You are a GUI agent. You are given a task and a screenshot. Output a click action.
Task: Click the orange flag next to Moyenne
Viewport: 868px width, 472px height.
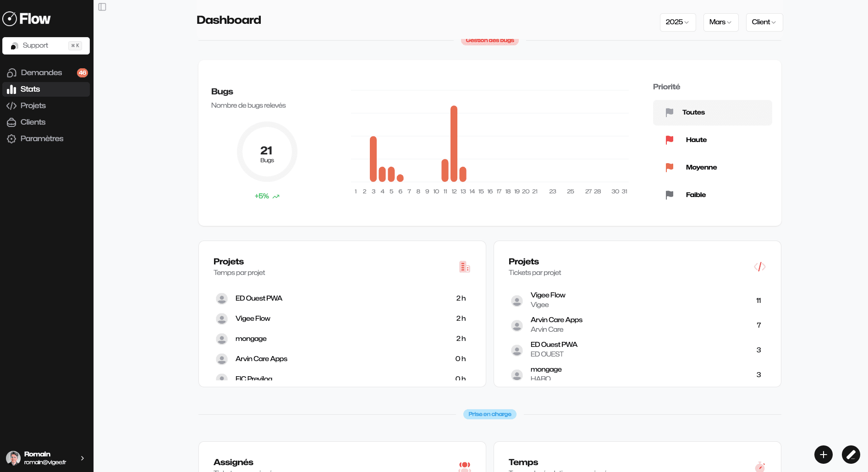click(x=670, y=167)
